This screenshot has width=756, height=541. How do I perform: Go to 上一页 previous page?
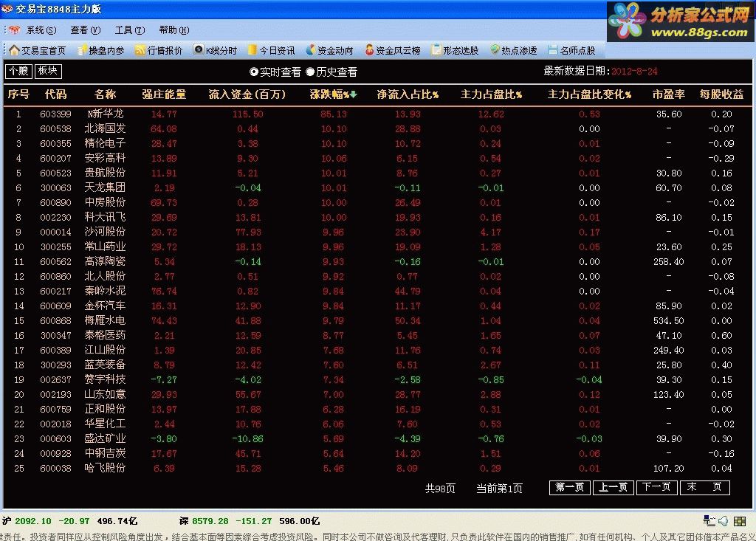pyautogui.click(x=614, y=487)
